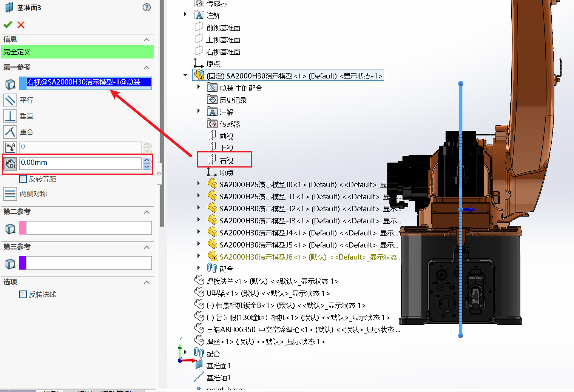Cancel the plane with red X
The width and height of the screenshot is (574, 392).
coord(21,25)
